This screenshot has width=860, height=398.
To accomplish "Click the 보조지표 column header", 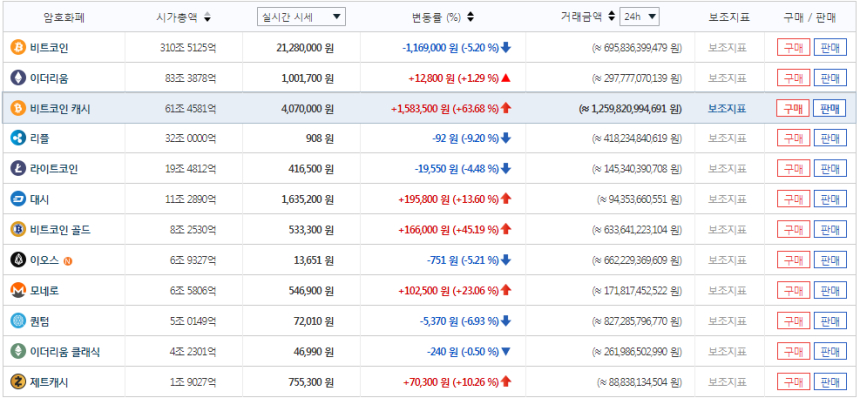I will [x=729, y=18].
